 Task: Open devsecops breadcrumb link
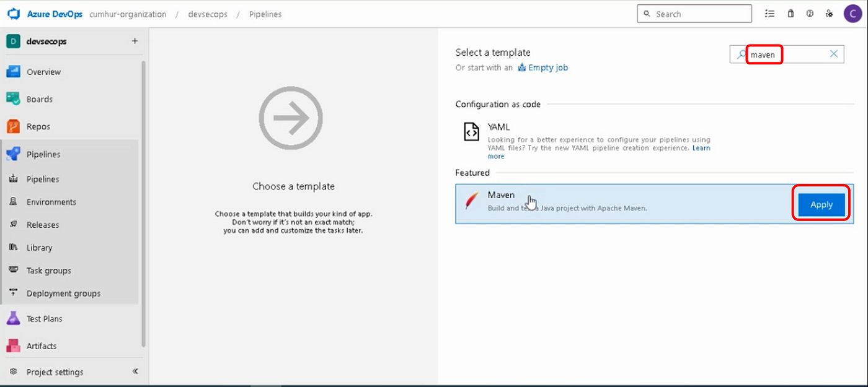pyautogui.click(x=208, y=14)
